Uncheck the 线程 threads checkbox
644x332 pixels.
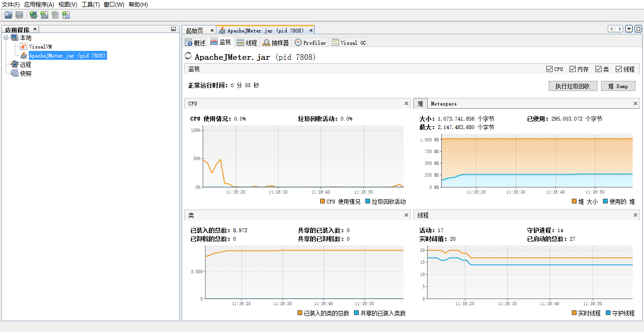619,69
